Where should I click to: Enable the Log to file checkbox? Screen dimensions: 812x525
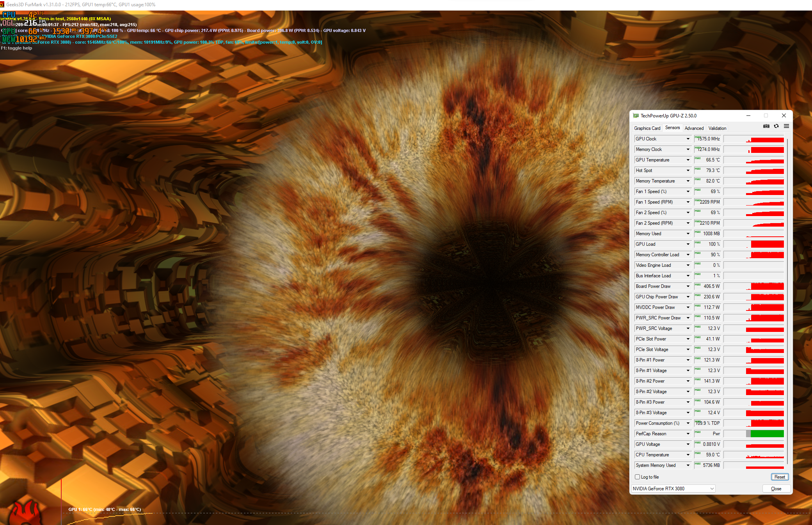(637, 477)
